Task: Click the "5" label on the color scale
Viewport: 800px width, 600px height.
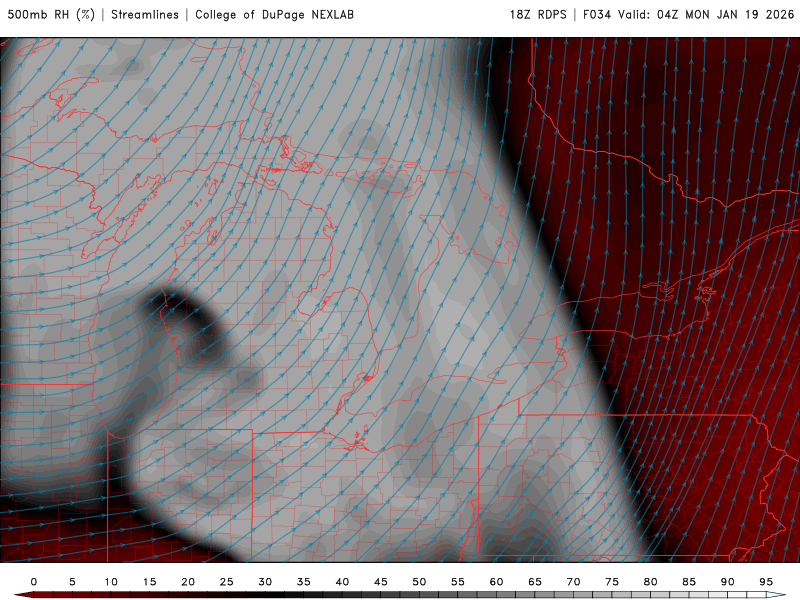Action: click(72, 582)
